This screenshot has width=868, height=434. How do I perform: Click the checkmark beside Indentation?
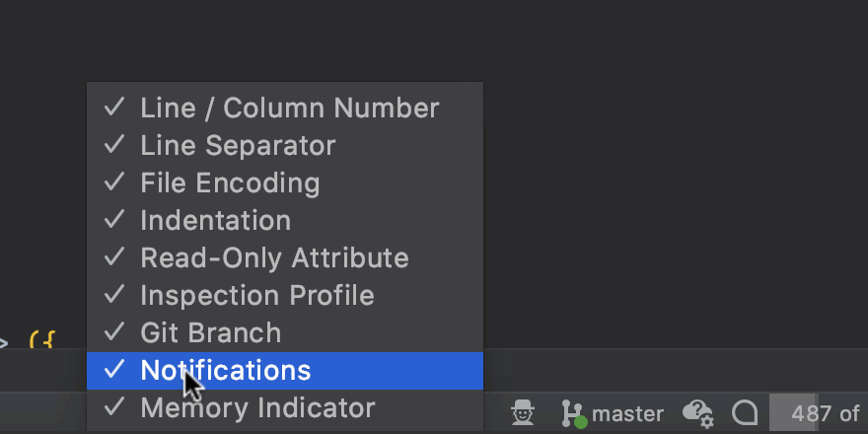coord(114,220)
